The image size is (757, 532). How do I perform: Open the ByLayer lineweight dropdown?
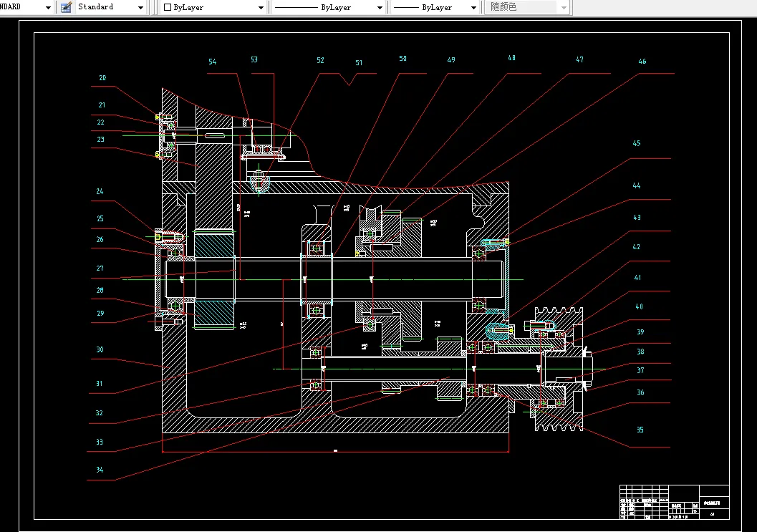(x=435, y=7)
